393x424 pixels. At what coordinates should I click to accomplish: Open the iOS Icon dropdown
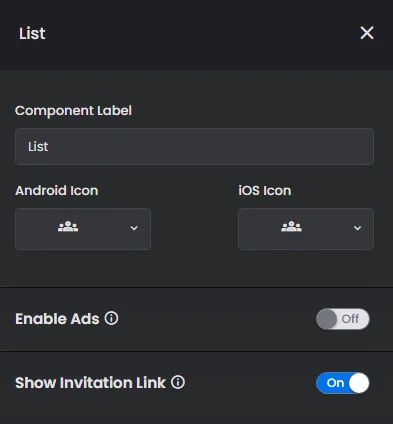tap(306, 229)
